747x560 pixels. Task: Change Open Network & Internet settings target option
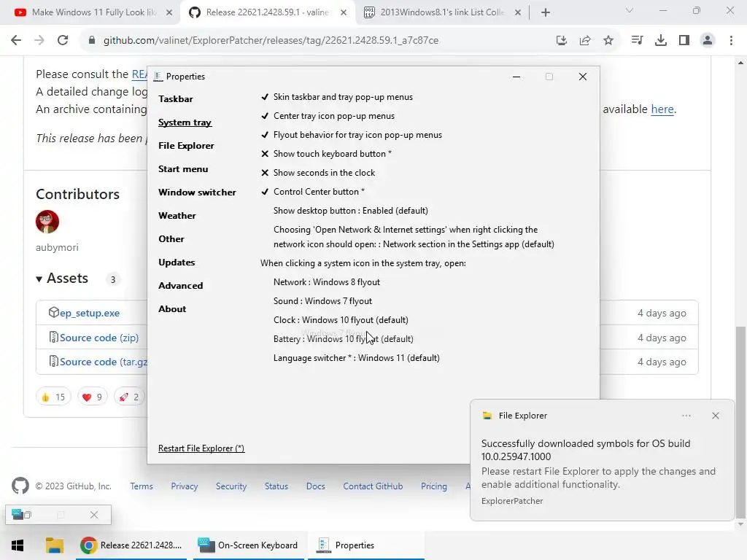pos(414,237)
